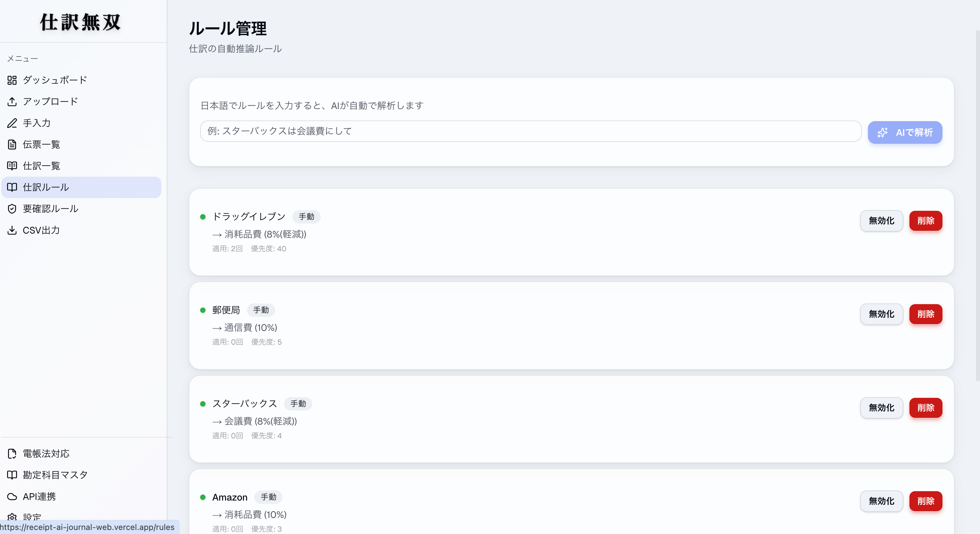Screen dimensions: 980x534
Task: Disable the スターバックス rule
Action: click(x=882, y=408)
